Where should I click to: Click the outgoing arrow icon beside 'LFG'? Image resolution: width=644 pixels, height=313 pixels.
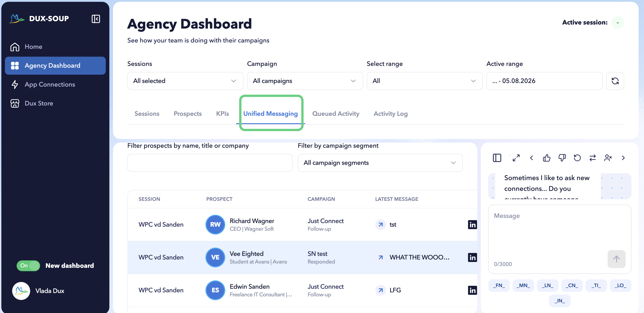(381, 290)
